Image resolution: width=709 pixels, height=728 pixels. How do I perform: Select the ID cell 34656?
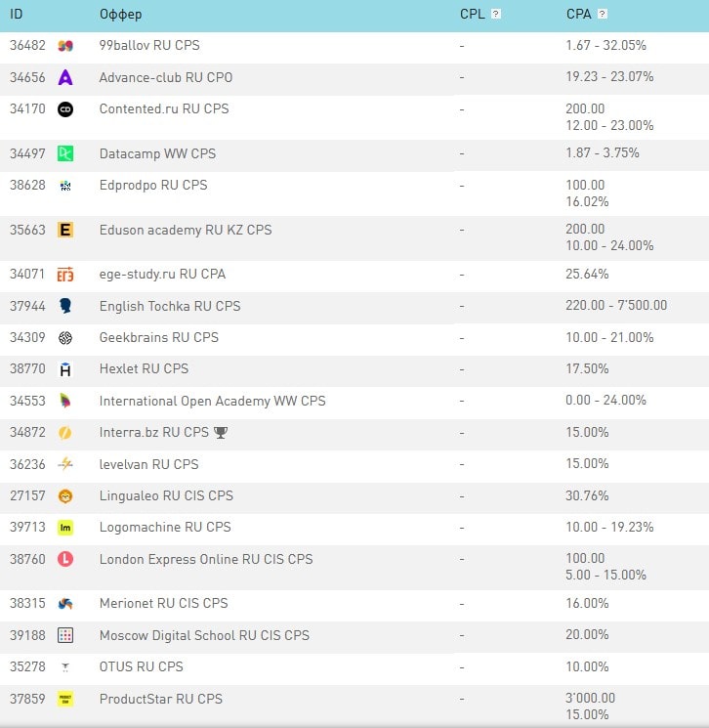pos(28,77)
